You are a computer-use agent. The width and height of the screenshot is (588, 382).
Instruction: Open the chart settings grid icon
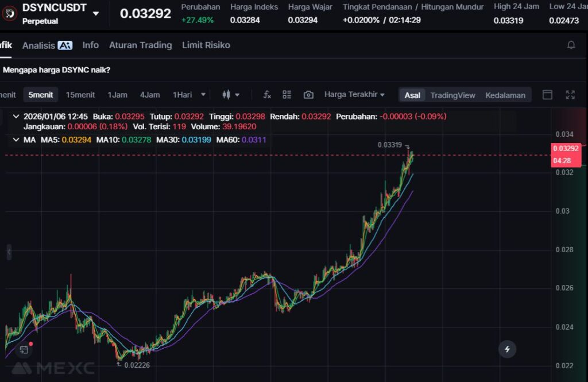tap(287, 95)
